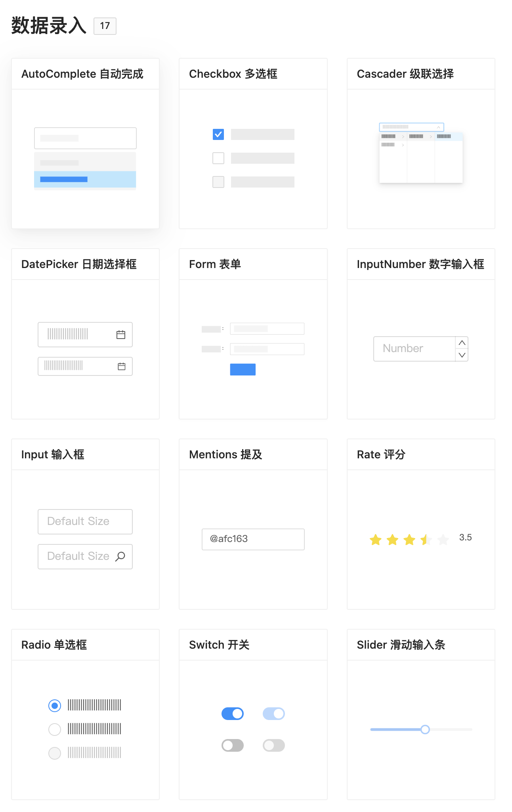This screenshot has width=512, height=812.
Task: Select the third disabled radio button
Action: click(x=55, y=753)
